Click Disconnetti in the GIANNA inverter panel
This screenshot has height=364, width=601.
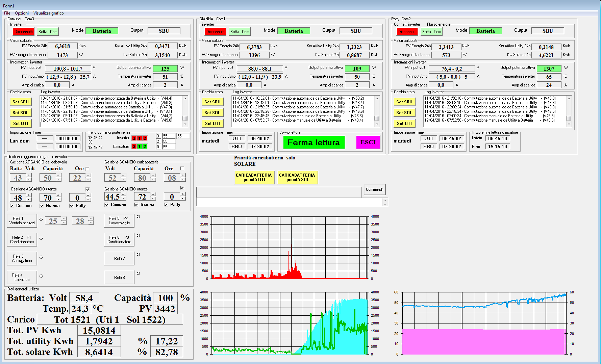pyautogui.click(x=216, y=32)
